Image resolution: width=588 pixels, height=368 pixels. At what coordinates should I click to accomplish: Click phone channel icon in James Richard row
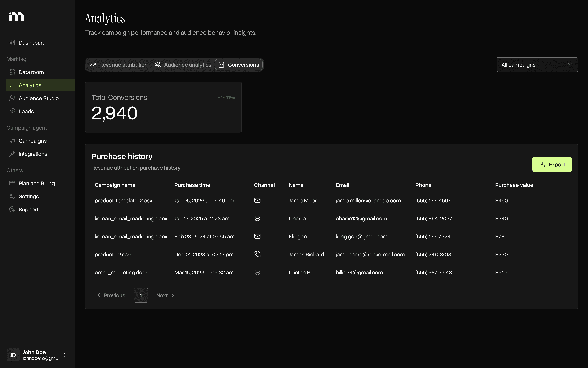click(x=257, y=254)
